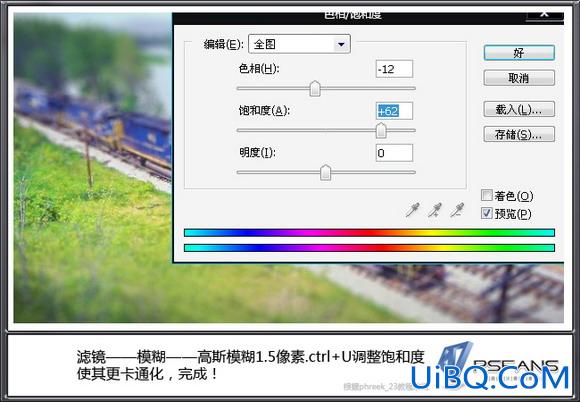Click the 饱和度(A): label

pyautogui.click(x=264, y=110)
